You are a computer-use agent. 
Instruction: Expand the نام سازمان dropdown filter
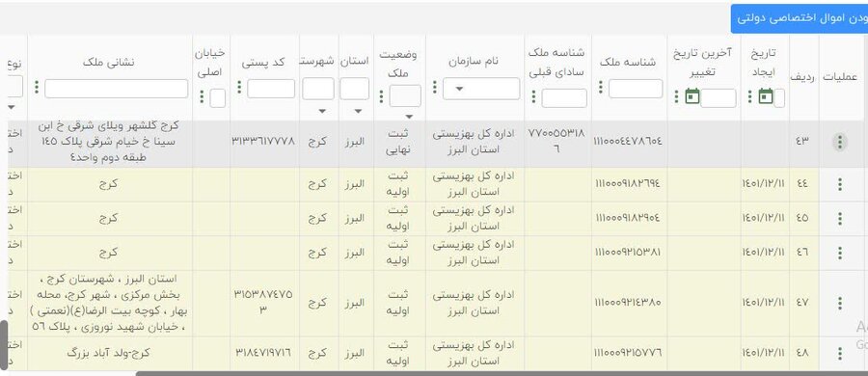point(481,89)
